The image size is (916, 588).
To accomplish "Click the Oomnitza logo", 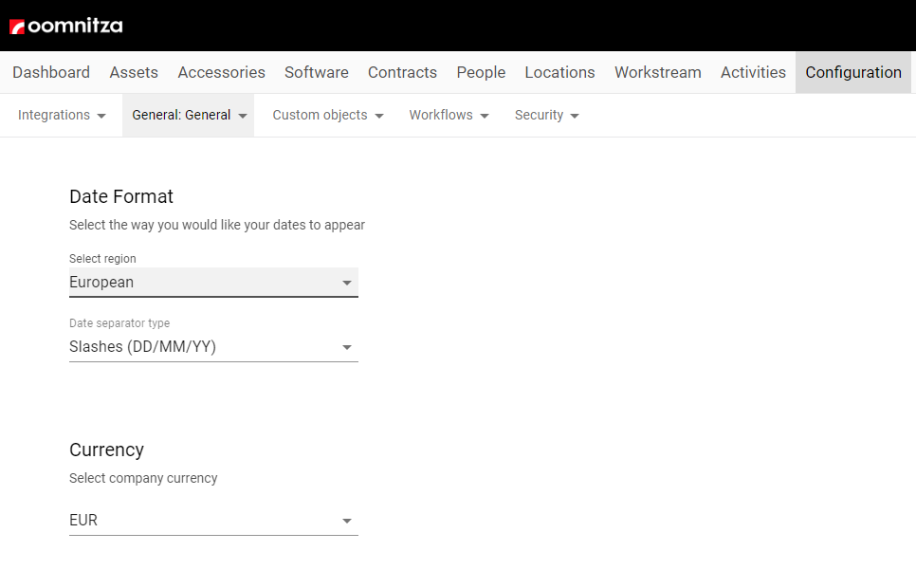I will (x=66, y=26).
